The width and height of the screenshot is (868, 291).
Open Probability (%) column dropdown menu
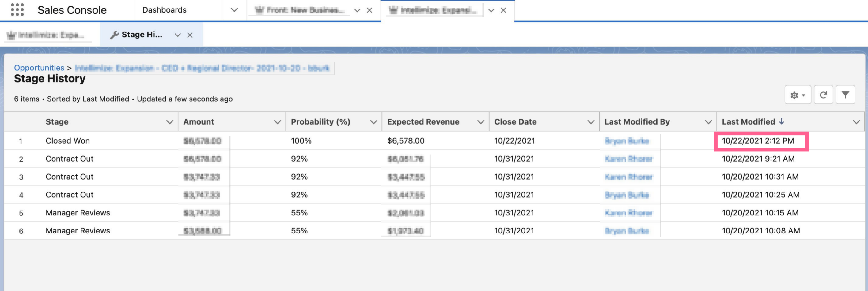[373, 122]
